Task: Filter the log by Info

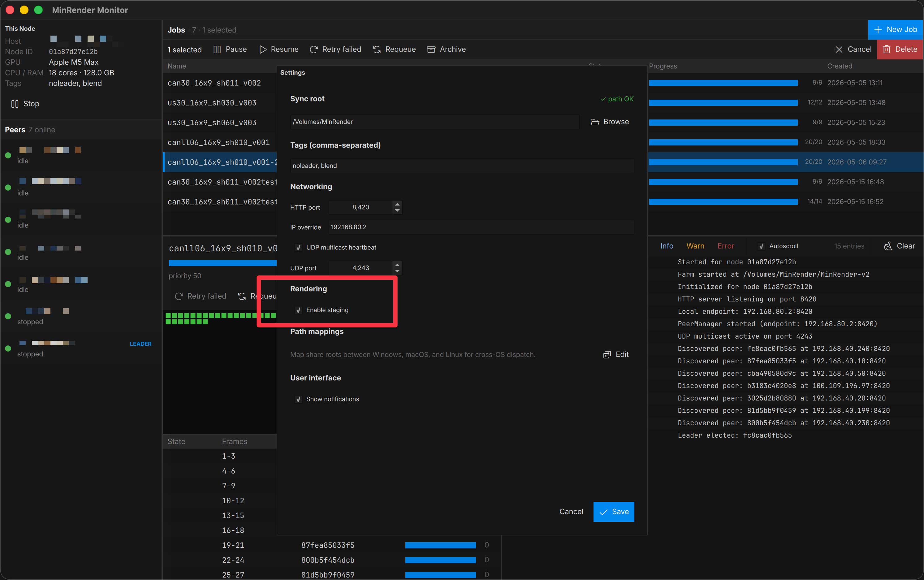Action: click(x=667, y=246)
